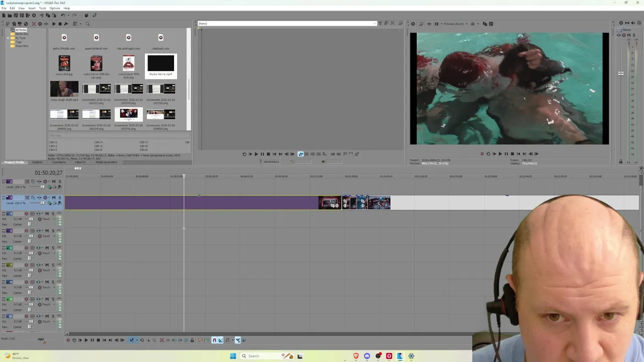
Task: Open edit tool selection dropdown arrow
Action: (137, 340)
